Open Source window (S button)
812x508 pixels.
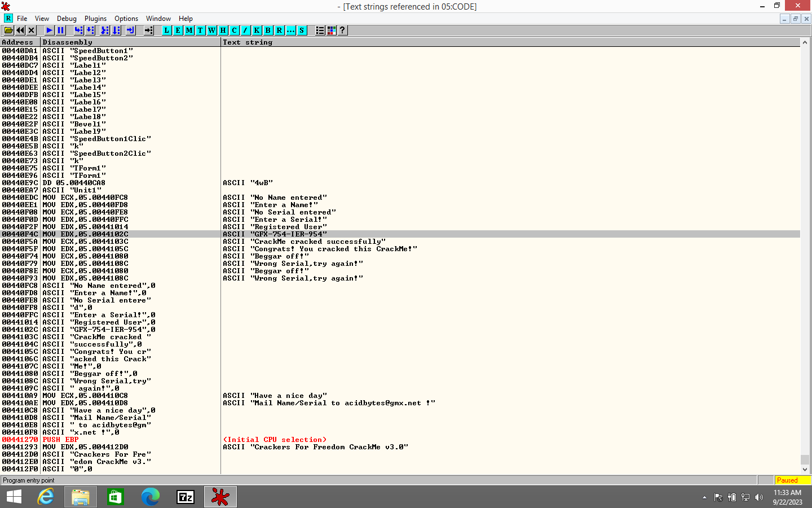(302, 30)
